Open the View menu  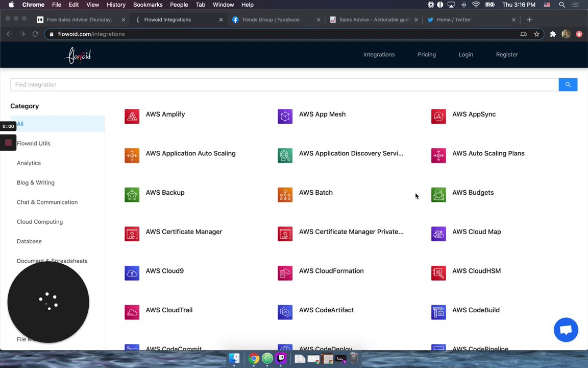tap(92, 5)
